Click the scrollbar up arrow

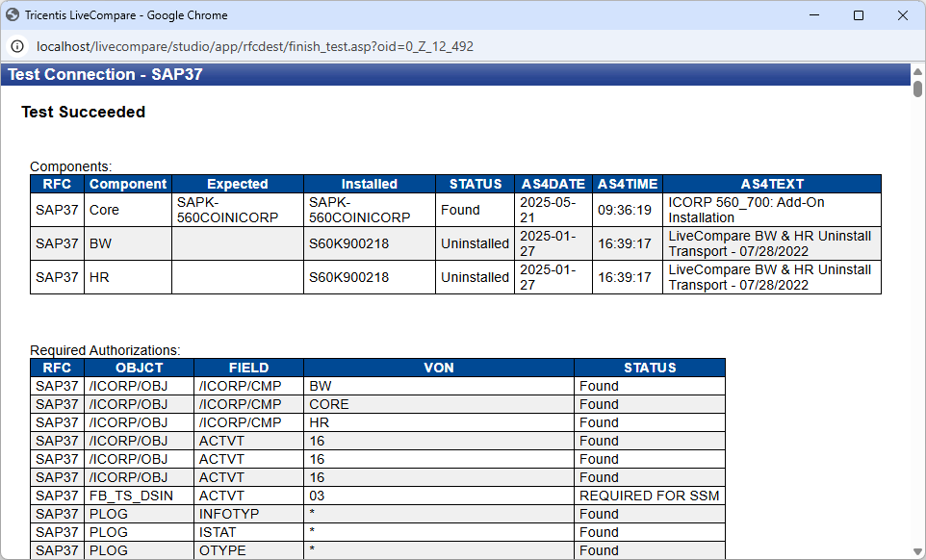[917, 72]
